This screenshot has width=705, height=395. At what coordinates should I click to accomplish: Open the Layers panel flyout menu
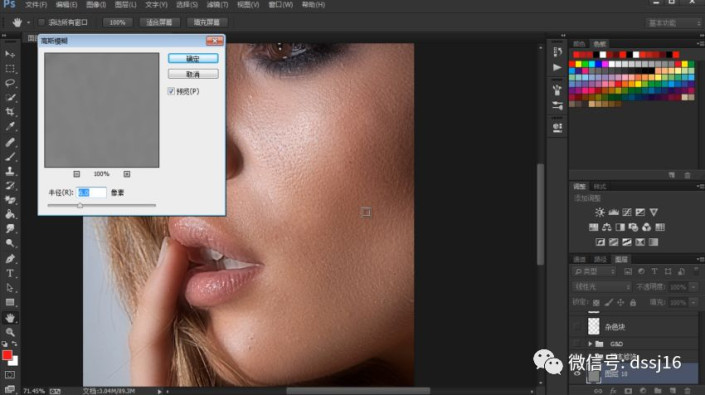pos(700,259)
